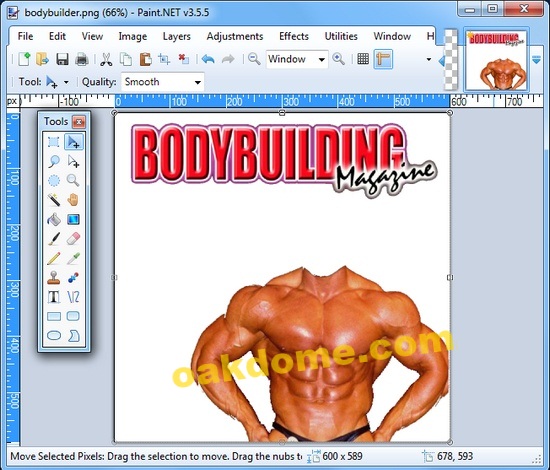
Task: Choose the Gradient tool
Action: (73, 220)
